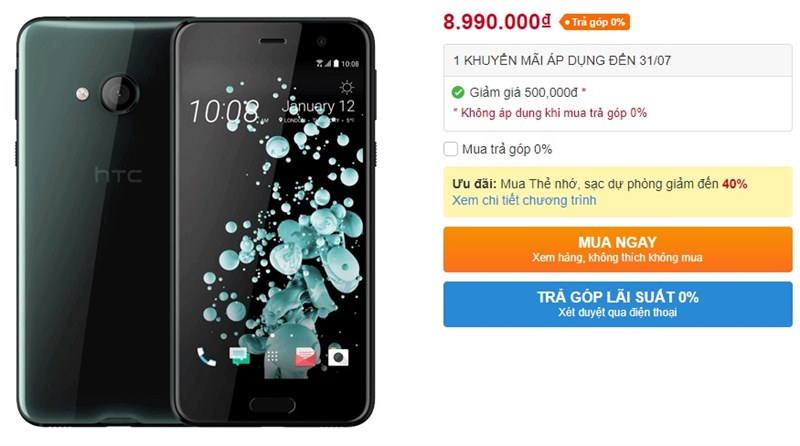Click the red 40% discount text
The width and height of the screenshot is (800, 446).
click(x=735, y=184)
